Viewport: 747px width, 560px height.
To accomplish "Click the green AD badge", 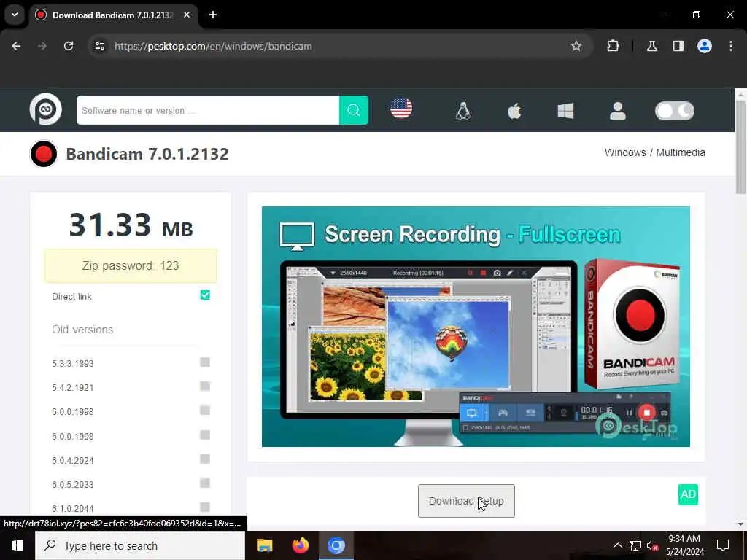I will click(688, 494).
